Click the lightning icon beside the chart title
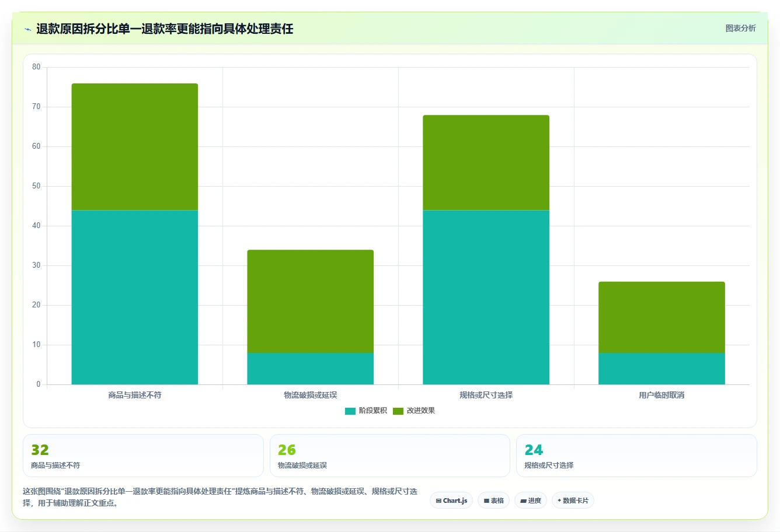 click(28, 29)
